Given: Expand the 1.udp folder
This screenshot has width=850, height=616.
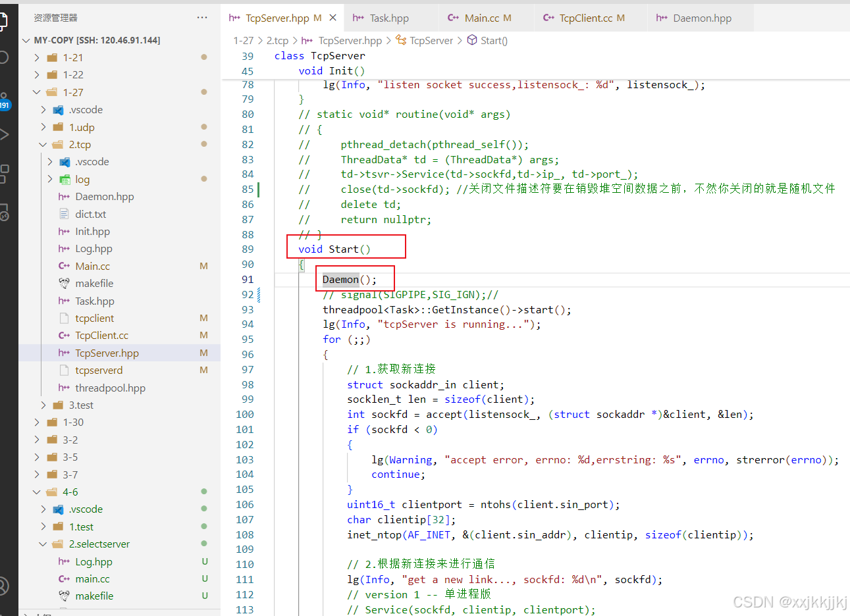Looking at the screenshot, I should pyautogui.click(x=43, y=127).
